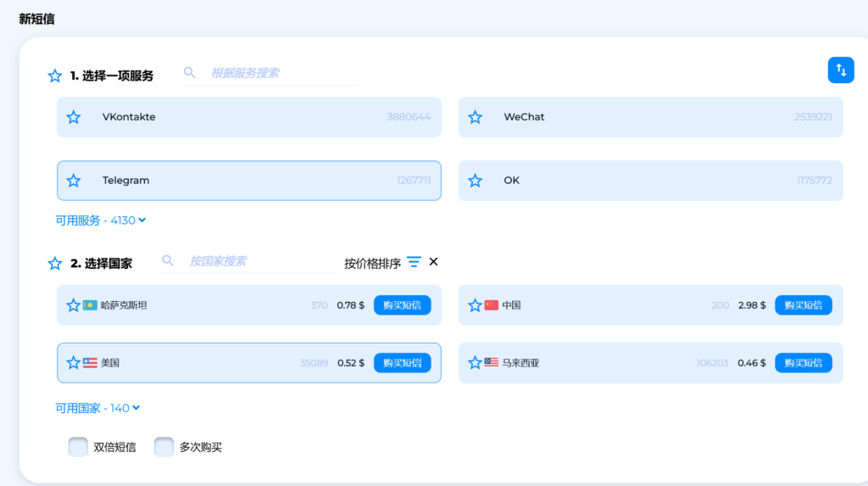Click the 0.78 $ price for 哈萨克斯坦

click(x=351, y=305)
